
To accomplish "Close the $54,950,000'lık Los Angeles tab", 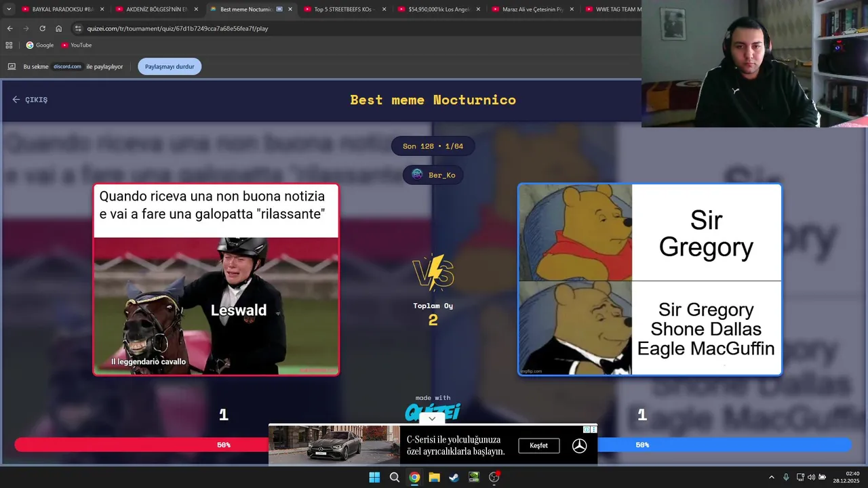I will coord(478,9).
